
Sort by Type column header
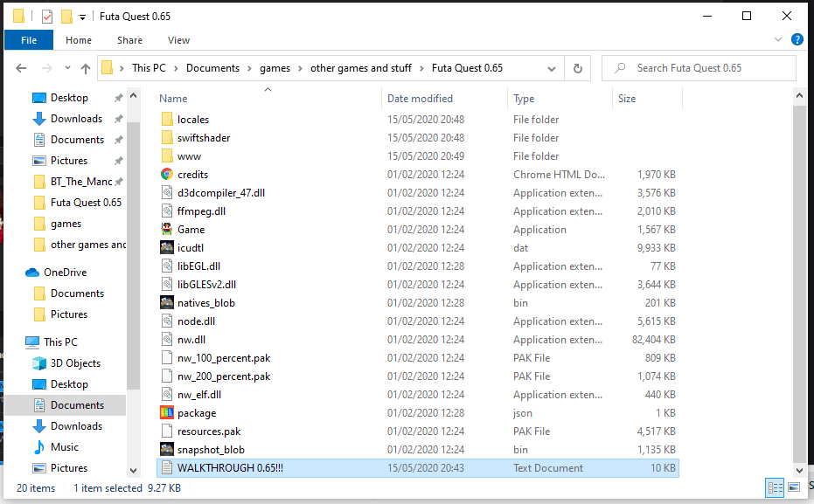click(524, 99)
